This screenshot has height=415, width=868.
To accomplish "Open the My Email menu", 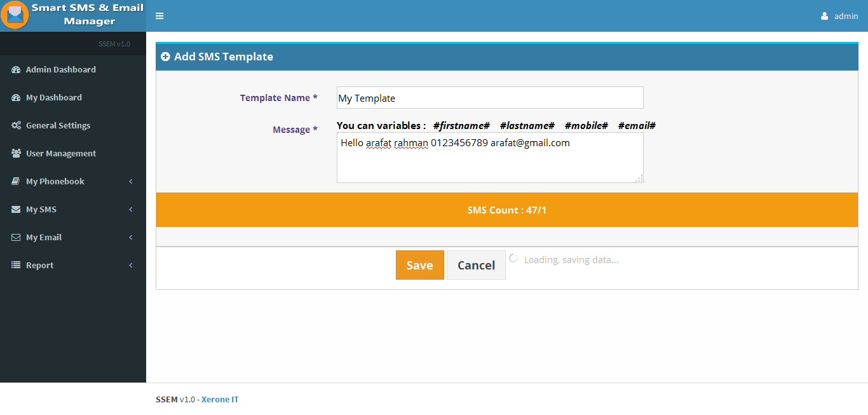I will coord(73,237).
